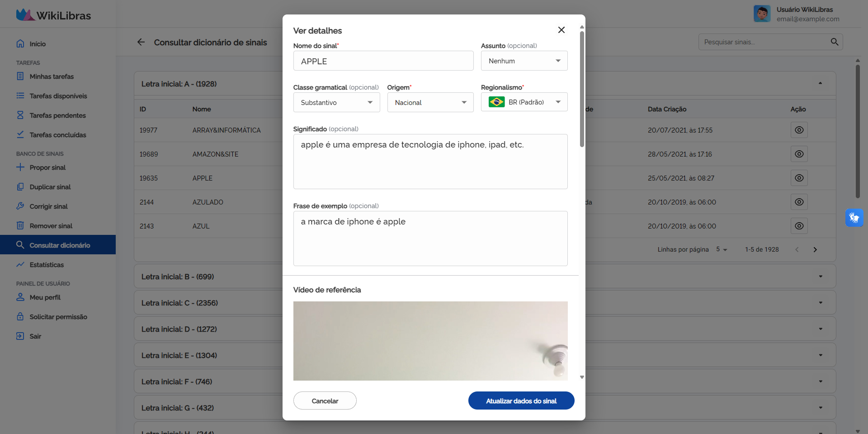This screenshot has height=434, width=868.
Task: Go to next page of results
Action: pyautogui.click(x=815, y=249)
